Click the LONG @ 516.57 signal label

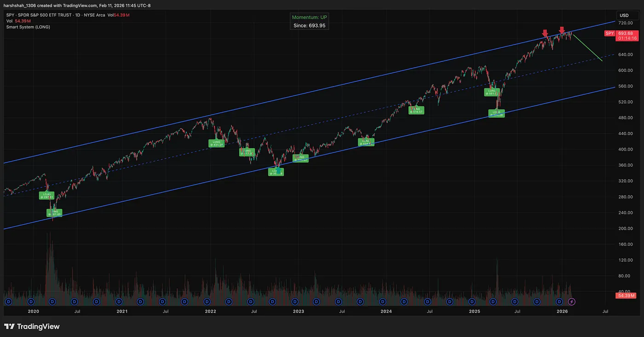[416, 110]
